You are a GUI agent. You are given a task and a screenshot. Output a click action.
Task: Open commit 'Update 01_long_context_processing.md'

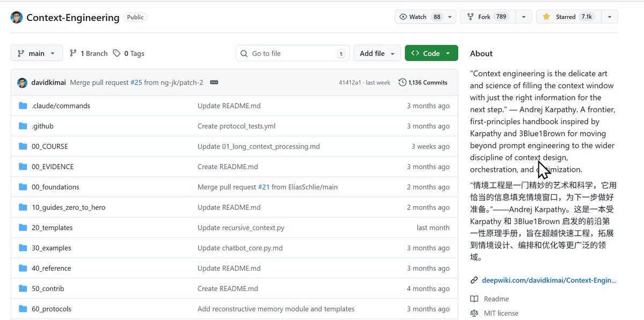[x=259, y=147]
